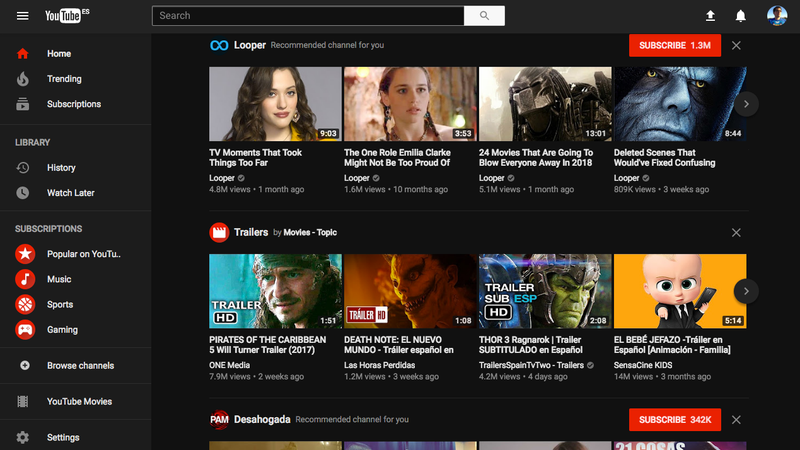The height and width of the screenshot is (450, 800).
Task: Open the Looper channel title
Action: click(249, 45)
